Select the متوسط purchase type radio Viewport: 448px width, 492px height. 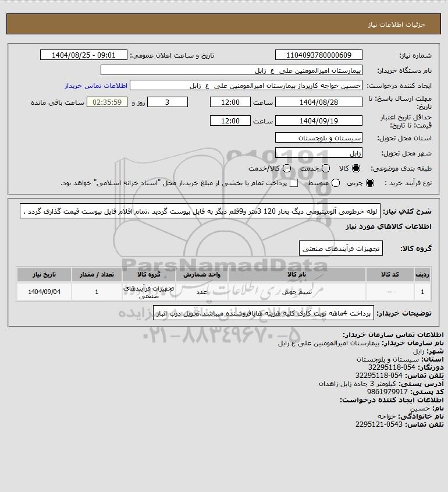point(336,183)
